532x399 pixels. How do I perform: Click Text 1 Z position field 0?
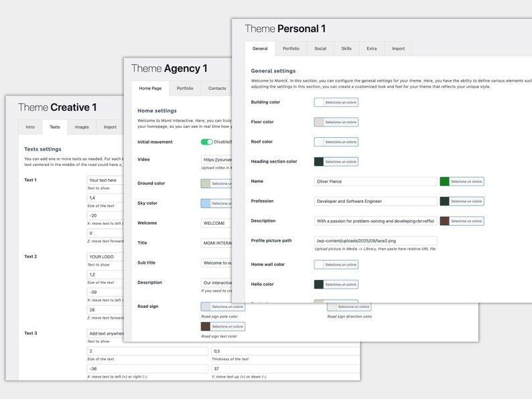(105, 233)
